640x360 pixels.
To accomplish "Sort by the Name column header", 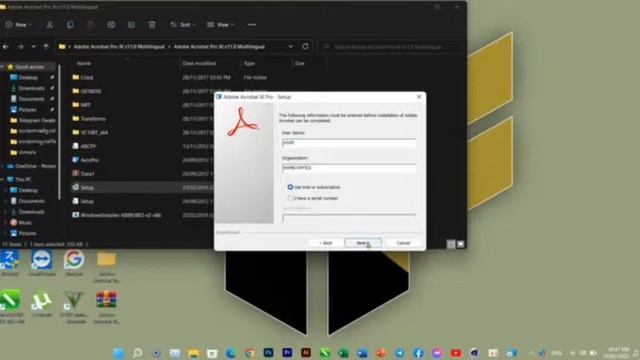I will 84,63.
